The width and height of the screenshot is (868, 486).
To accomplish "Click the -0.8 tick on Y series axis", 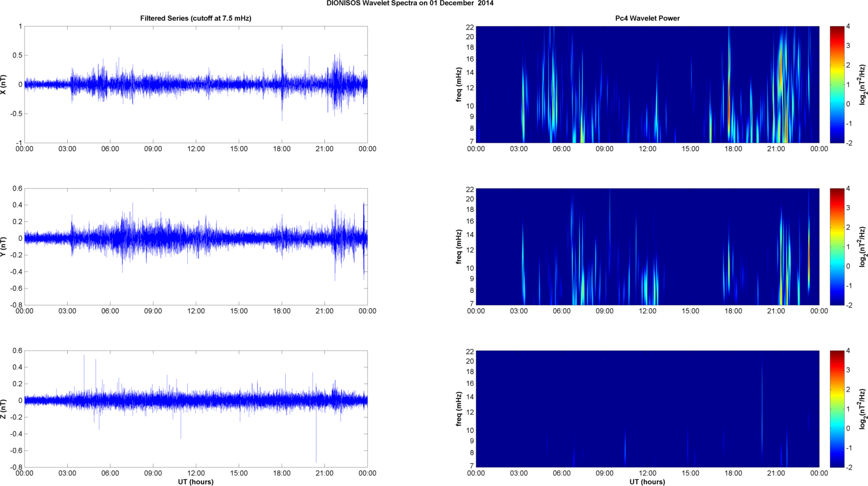I will click(17, 305).
